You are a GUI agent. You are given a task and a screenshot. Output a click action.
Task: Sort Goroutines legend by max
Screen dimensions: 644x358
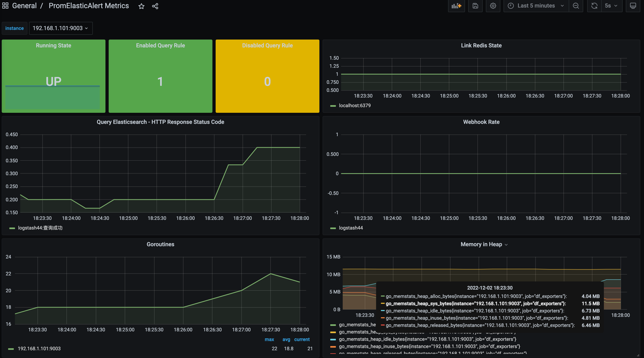click(x=269, y=339)
